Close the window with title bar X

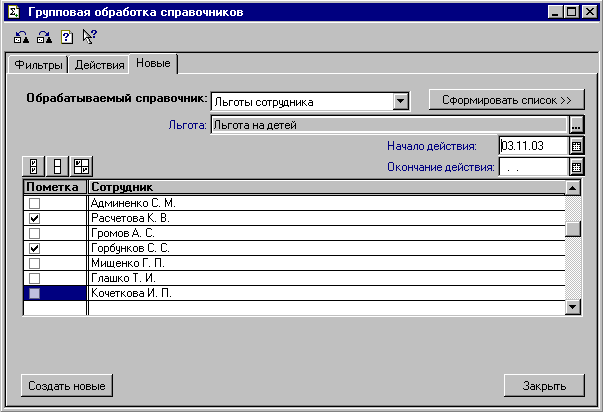point(590,12)
